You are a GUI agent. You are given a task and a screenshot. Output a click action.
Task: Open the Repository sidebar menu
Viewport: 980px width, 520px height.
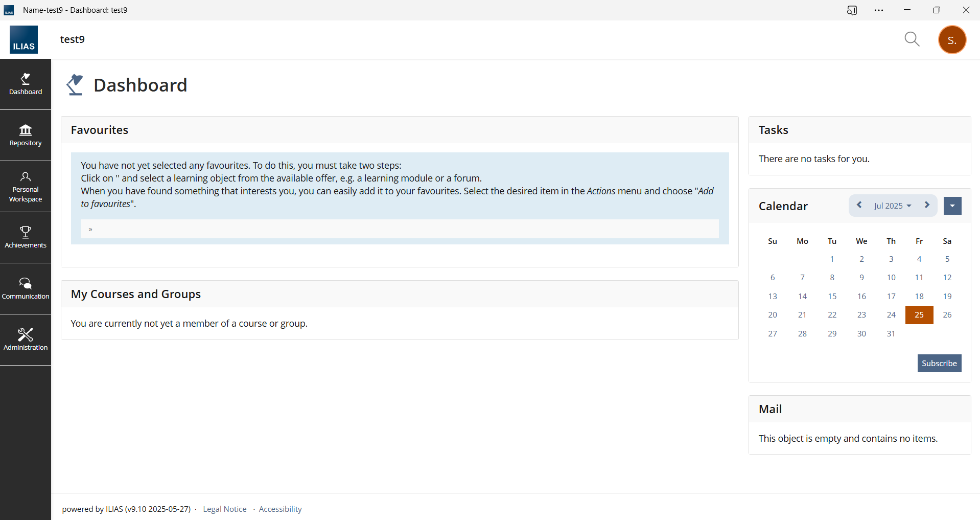[x=26, y=135]
